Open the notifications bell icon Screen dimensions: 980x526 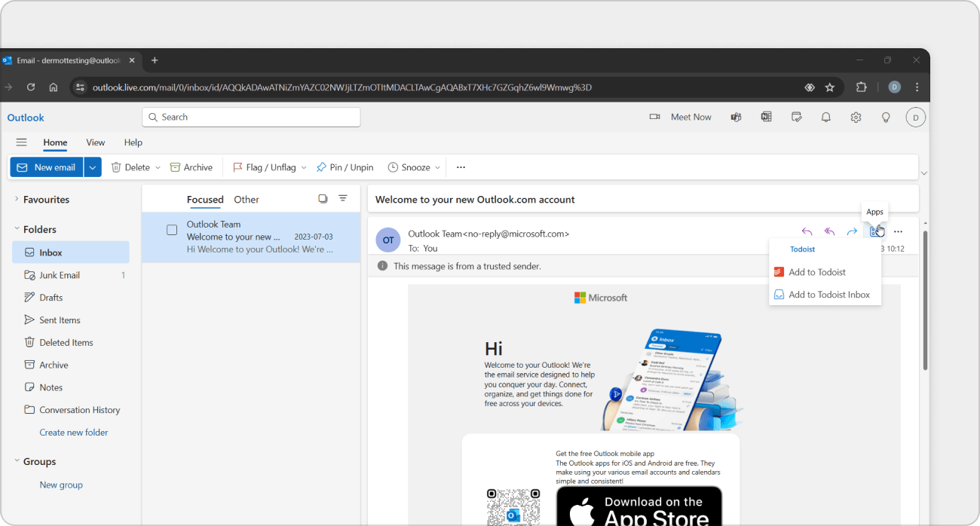click(826, 118)
